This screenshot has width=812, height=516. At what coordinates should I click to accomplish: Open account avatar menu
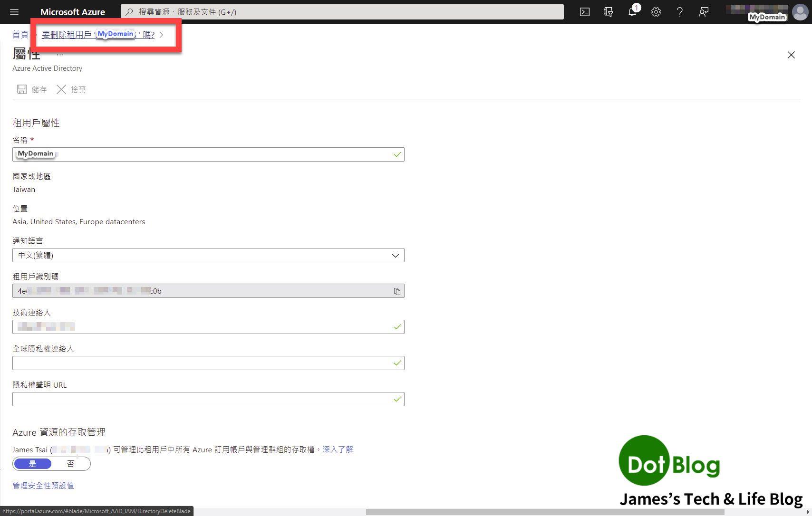(800, 12)
